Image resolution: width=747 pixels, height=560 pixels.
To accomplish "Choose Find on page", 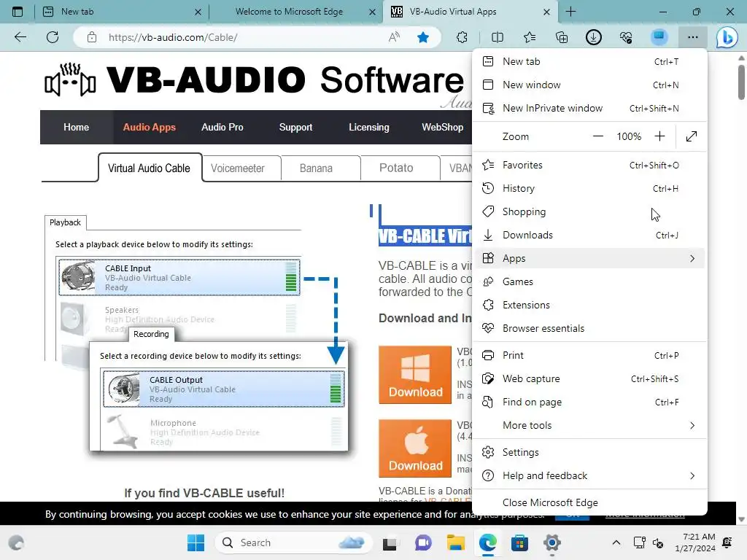I will click(589, 402).
